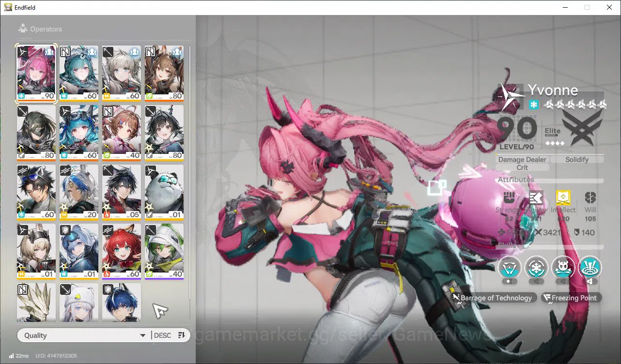Select the brown-haired girl card level 40

pos(122,133)
